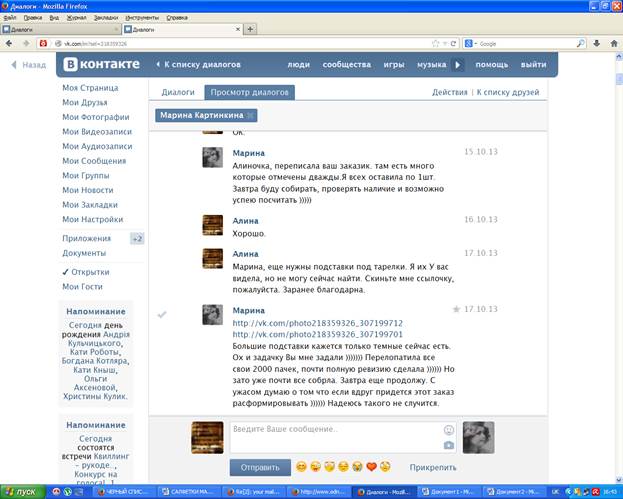623x499 pixels.
Task: Bookmark page with the star icon
Action: click(x=435, y=43)
